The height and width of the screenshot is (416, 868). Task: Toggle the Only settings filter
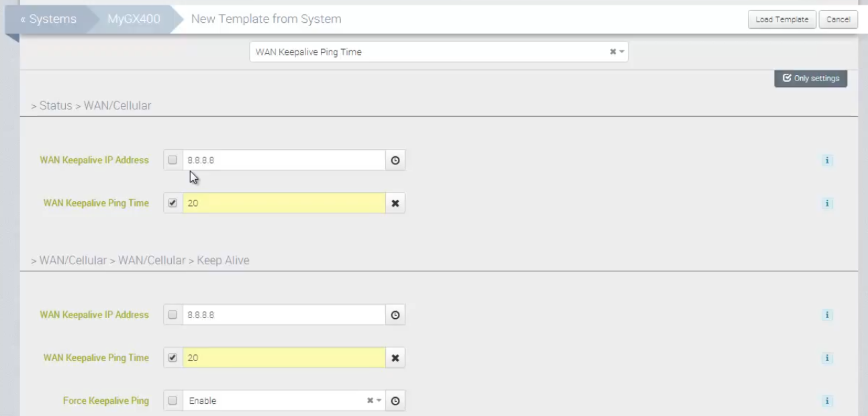(810, 79)
